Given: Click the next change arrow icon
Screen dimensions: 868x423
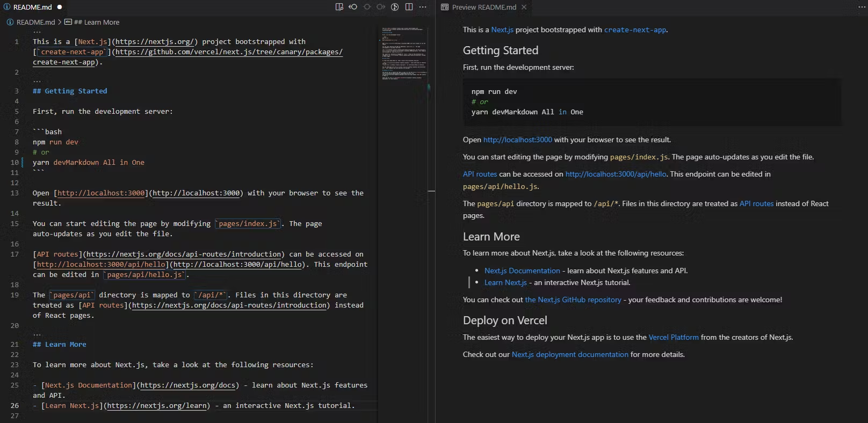Looking at the screenshot, I should pos(381,7).
